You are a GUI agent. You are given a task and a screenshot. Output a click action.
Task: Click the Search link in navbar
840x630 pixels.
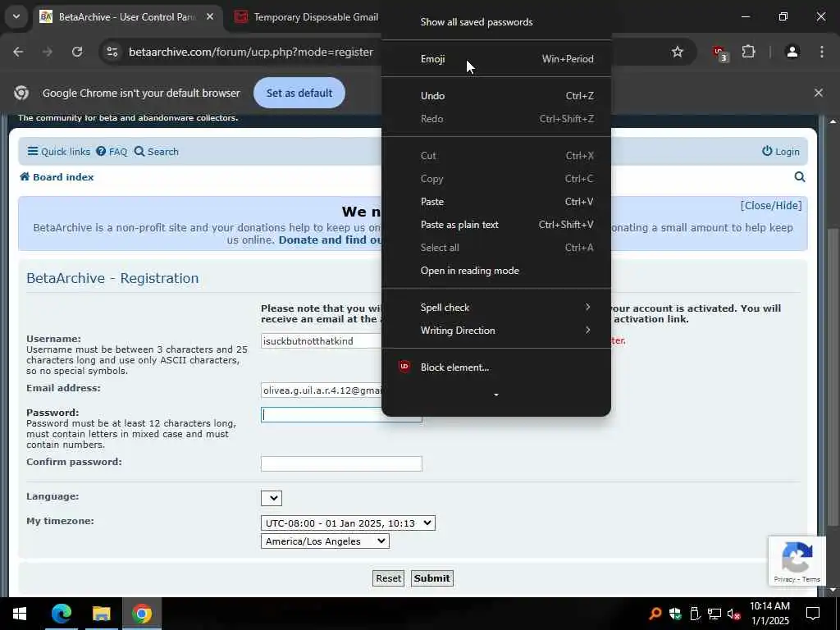[157, 152]
